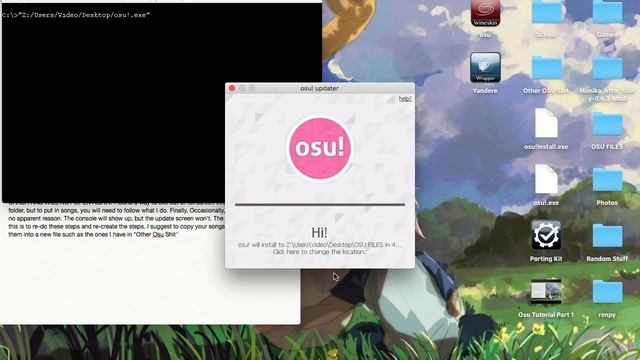Screen dimensions: 640x360
Task: Open the OSU FILES folder
Action: coord(607,124)
